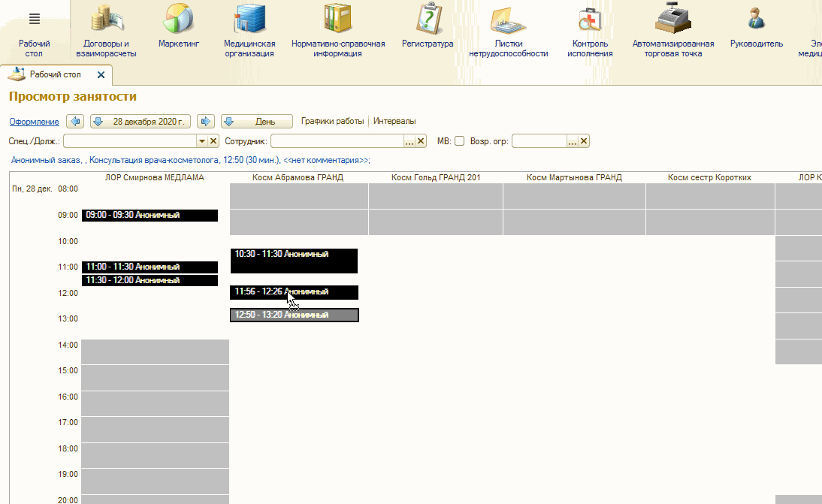
Task: Open the Маркетинг section icon
Action: [179, 20]
